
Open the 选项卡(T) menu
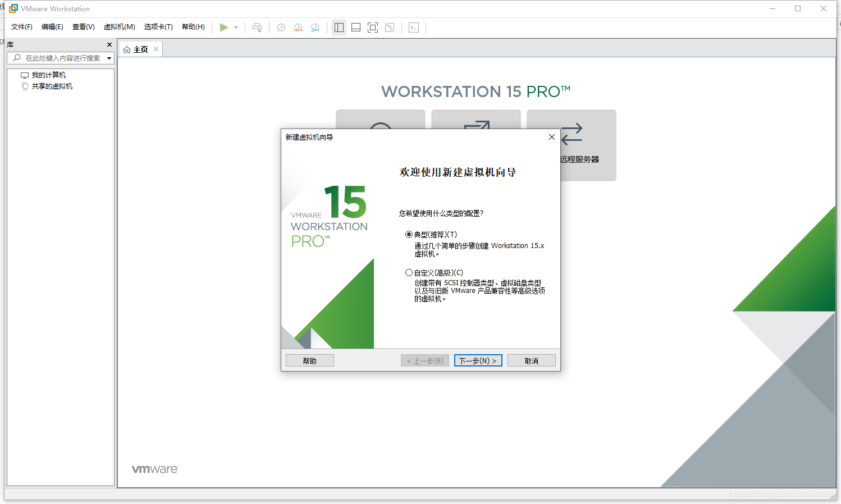tap(158, 27)
